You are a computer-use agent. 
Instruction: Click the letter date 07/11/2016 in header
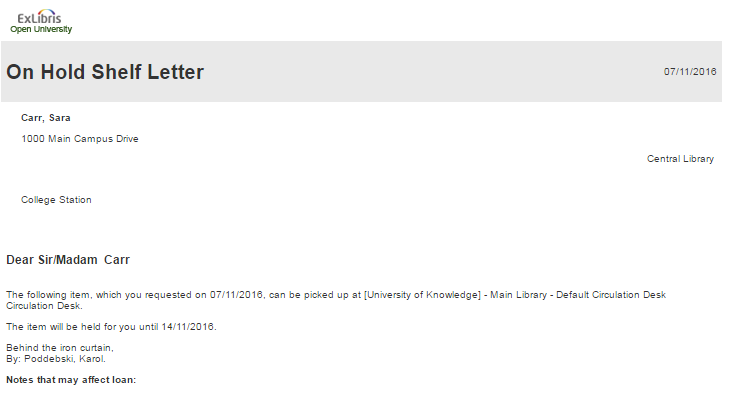690,71
